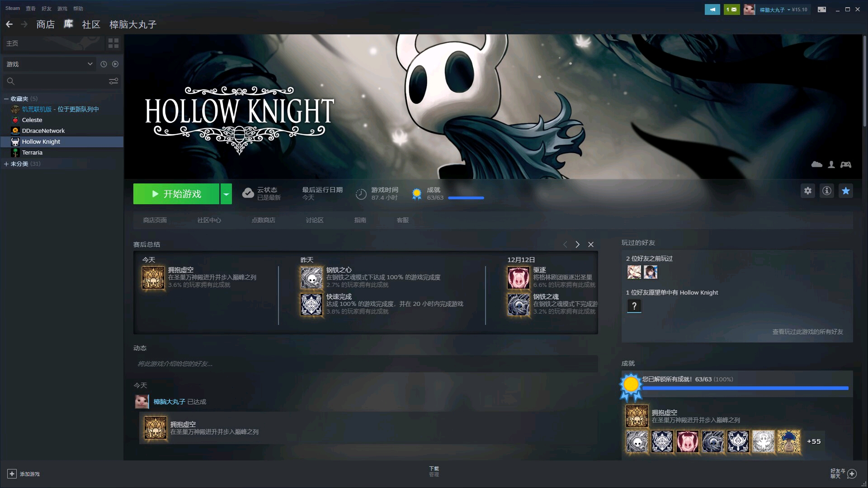Open the 查看 menu
The width and height of the screenshot is (868, 488).
(31, 8)
